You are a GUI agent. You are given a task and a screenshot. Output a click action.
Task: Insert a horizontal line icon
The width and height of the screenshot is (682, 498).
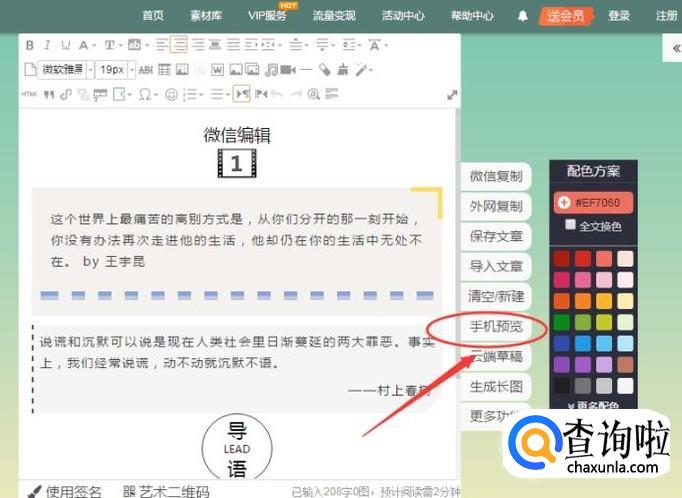306,70
